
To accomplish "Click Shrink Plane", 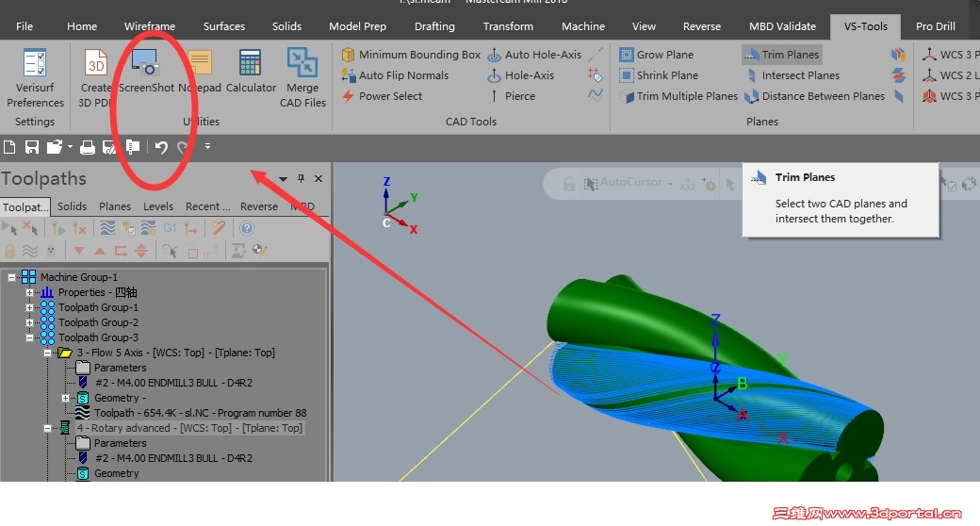I will coord(659,75).
